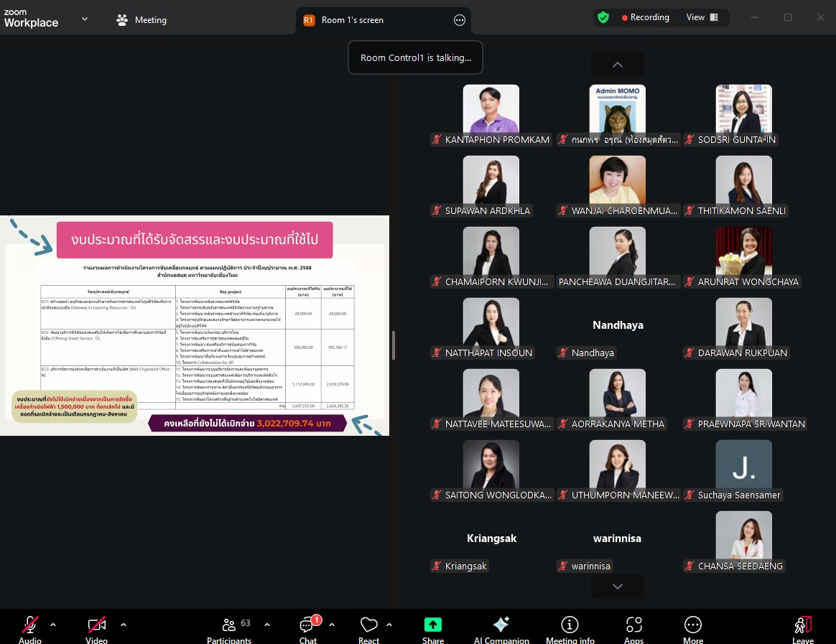Image resolution: width=836 pixels, height=644 pixels.
Task: Click the shared screen budget slide
Action: click(195, 325)
